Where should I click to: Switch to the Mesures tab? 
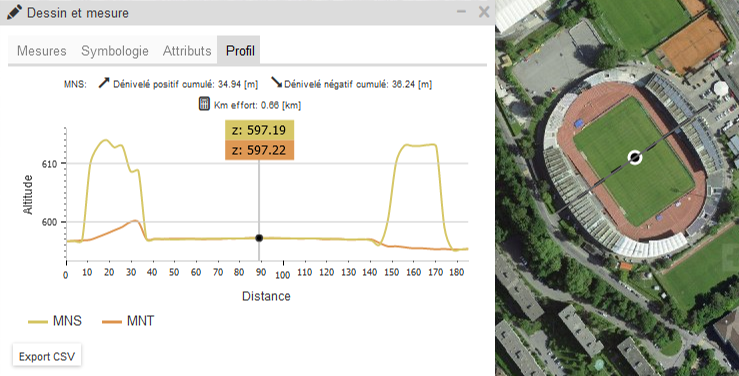tap(41, 50)
